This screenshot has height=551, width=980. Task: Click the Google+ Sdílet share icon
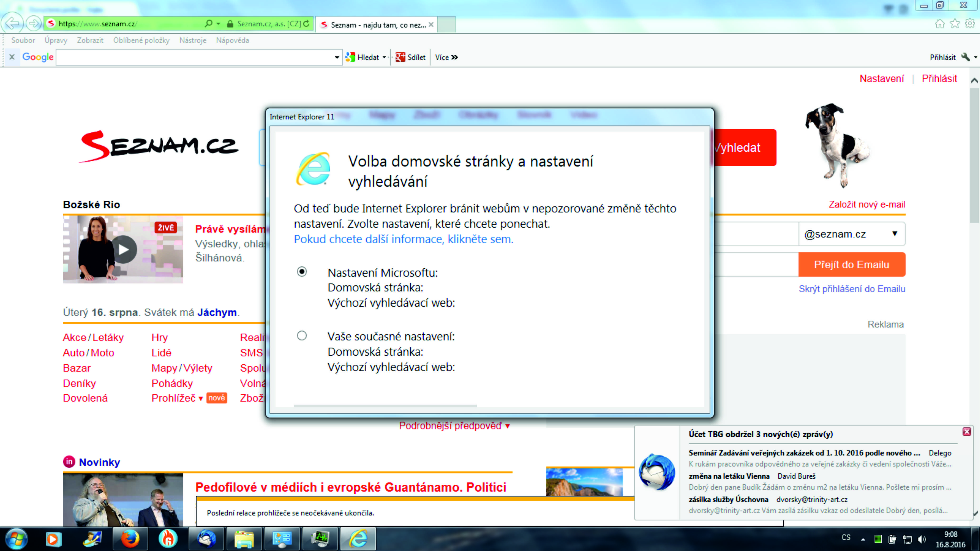tap(400, 57)
